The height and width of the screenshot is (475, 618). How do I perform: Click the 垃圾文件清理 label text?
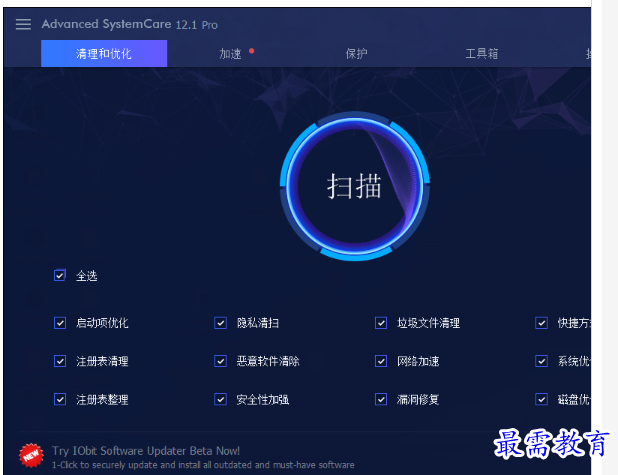coord(428,323)
